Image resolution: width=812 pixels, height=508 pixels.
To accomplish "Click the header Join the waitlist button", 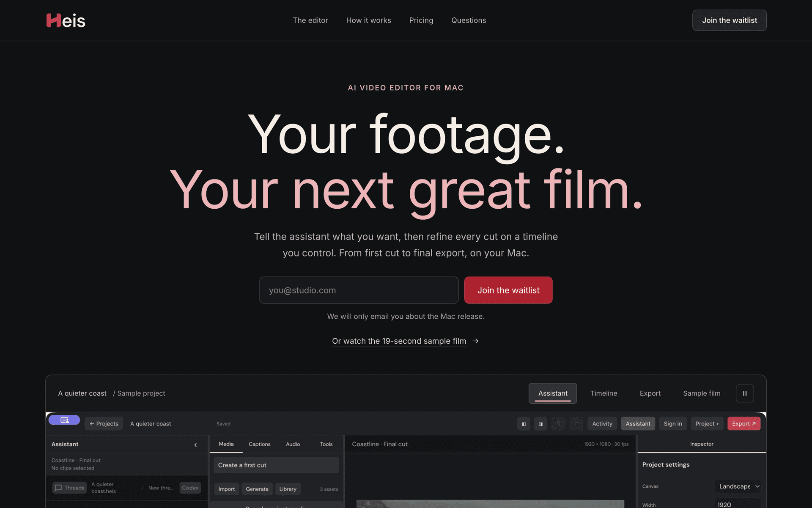I will [x=730, y=20].
